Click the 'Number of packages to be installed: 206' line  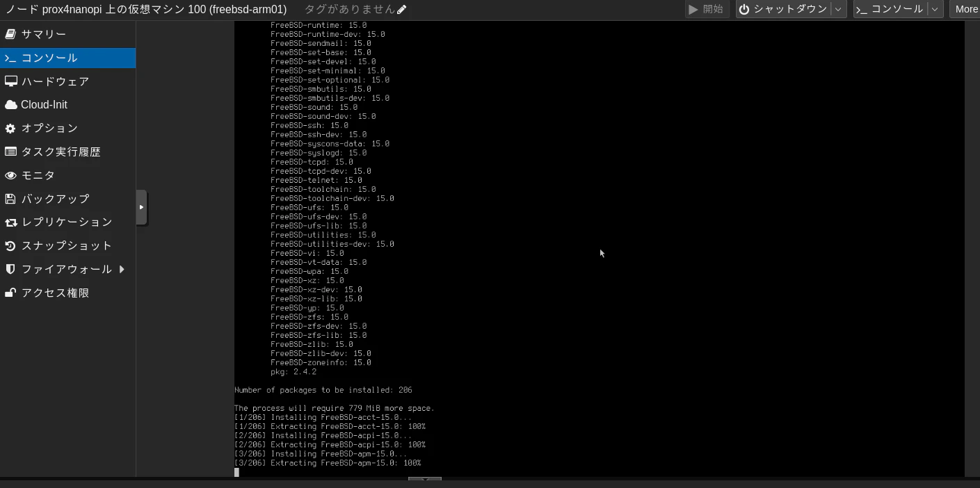(x=323, y=390)
